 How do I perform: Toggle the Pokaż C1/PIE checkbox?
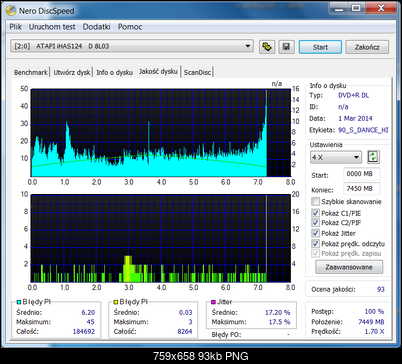pos(315,213)
